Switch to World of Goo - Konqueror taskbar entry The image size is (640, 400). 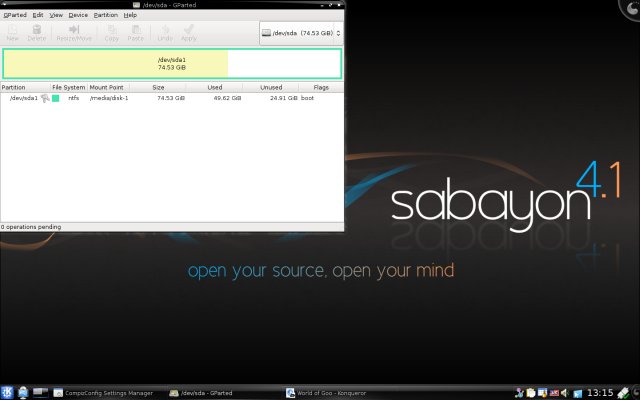pos(326,393)
